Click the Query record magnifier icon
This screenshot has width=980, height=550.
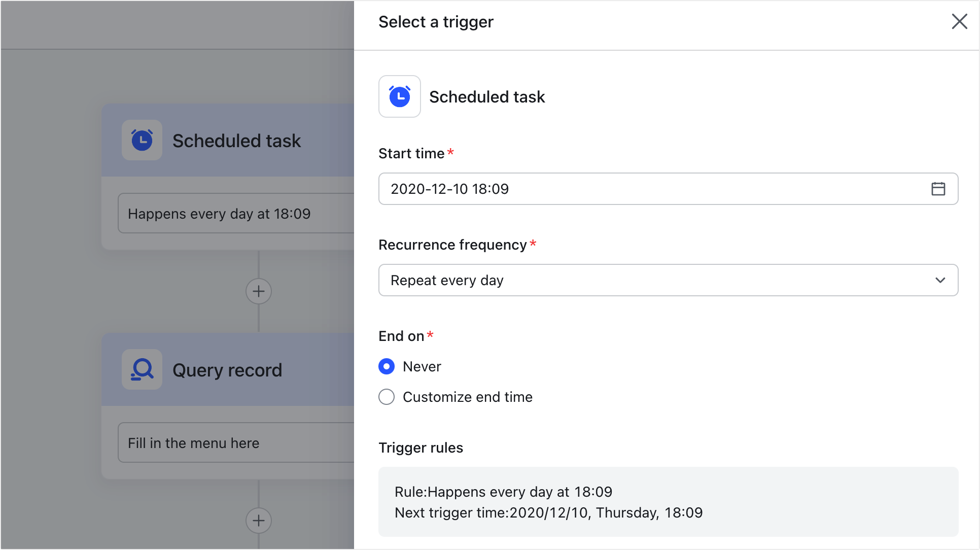click(x=142, y=369)
